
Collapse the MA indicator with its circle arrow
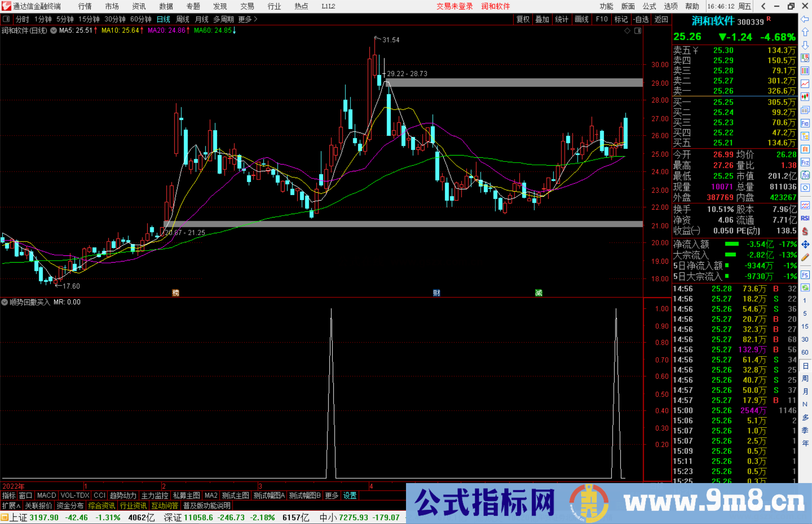53,30
